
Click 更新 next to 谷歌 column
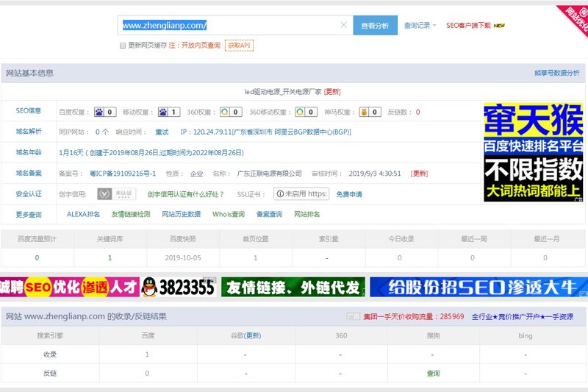coord(253,335)
